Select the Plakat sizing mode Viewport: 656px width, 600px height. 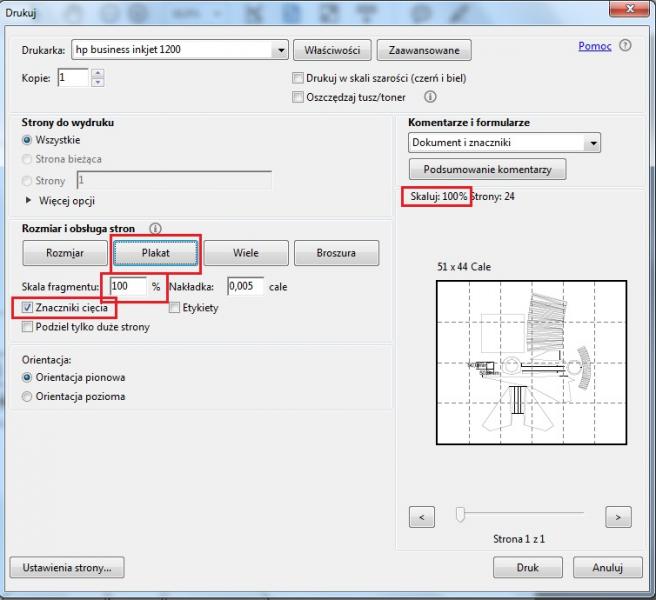pyautogui.click(x=155, y=253)
